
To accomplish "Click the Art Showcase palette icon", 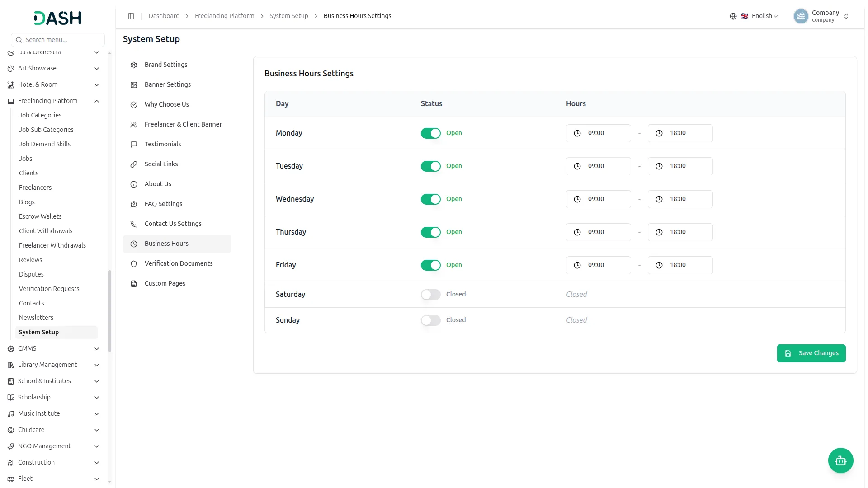I will coord(11,69).
